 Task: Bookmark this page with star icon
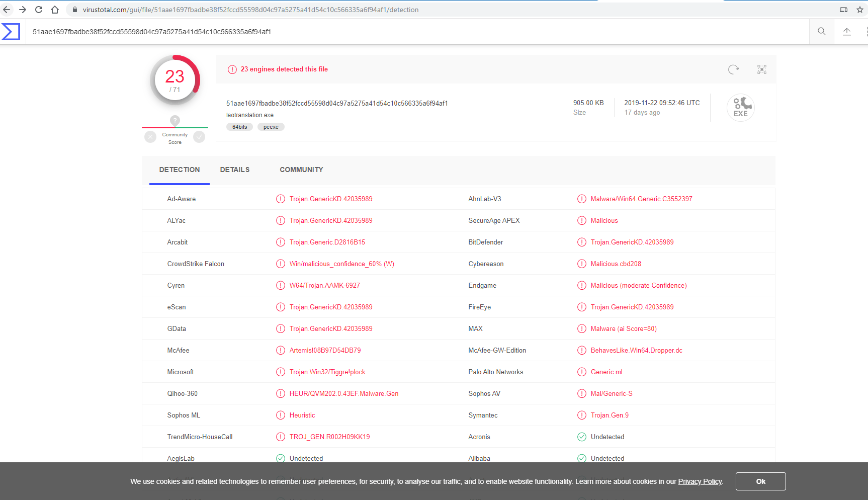[x=860, y=10]
